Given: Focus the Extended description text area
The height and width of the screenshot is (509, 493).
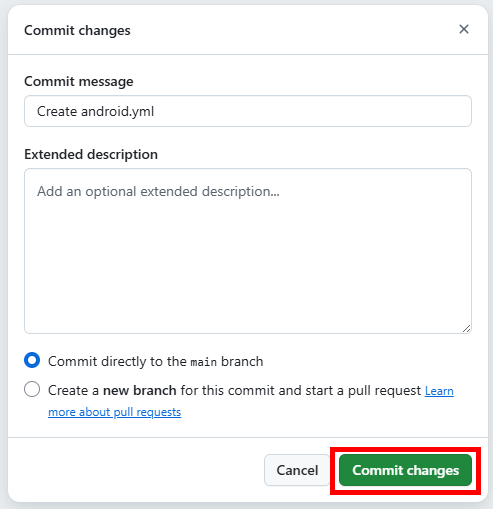Looking at the screenshot, I should (248, 251).
